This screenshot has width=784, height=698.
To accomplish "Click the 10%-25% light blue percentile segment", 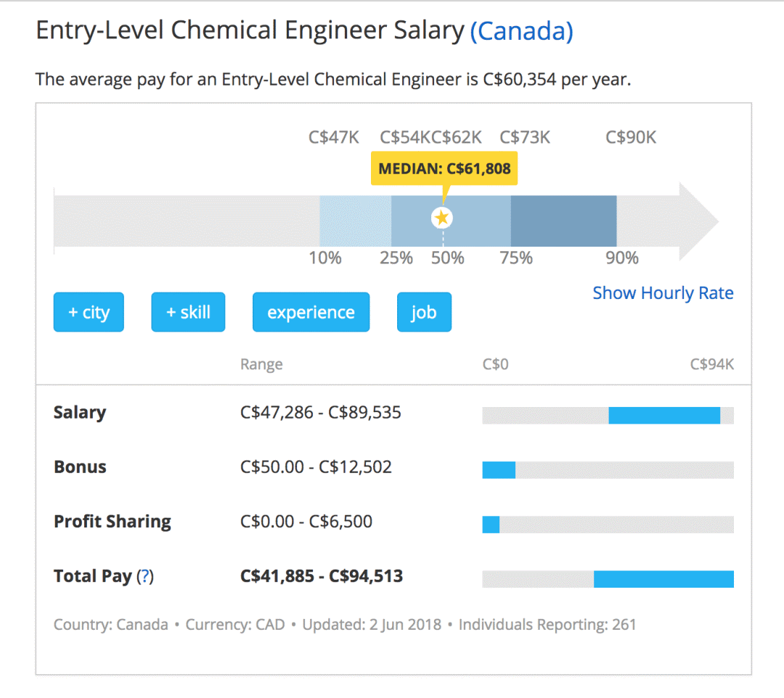I will pos(356,221).
